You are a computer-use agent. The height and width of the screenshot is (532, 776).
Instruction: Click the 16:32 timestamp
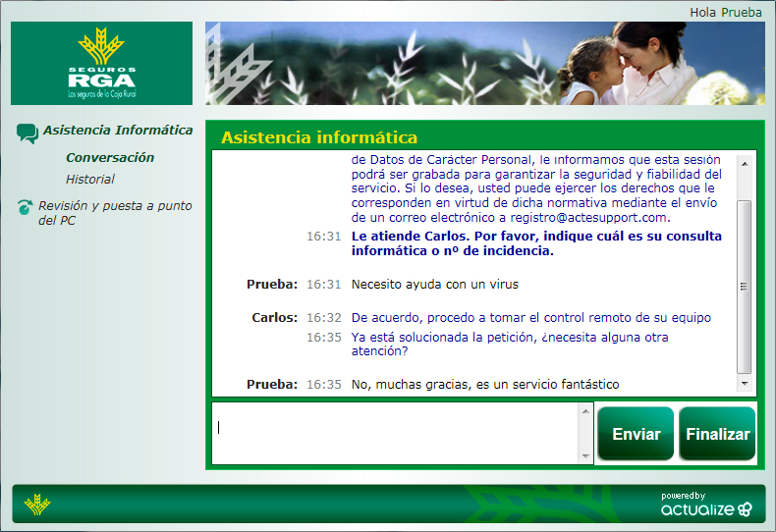[x=324, y=317]
